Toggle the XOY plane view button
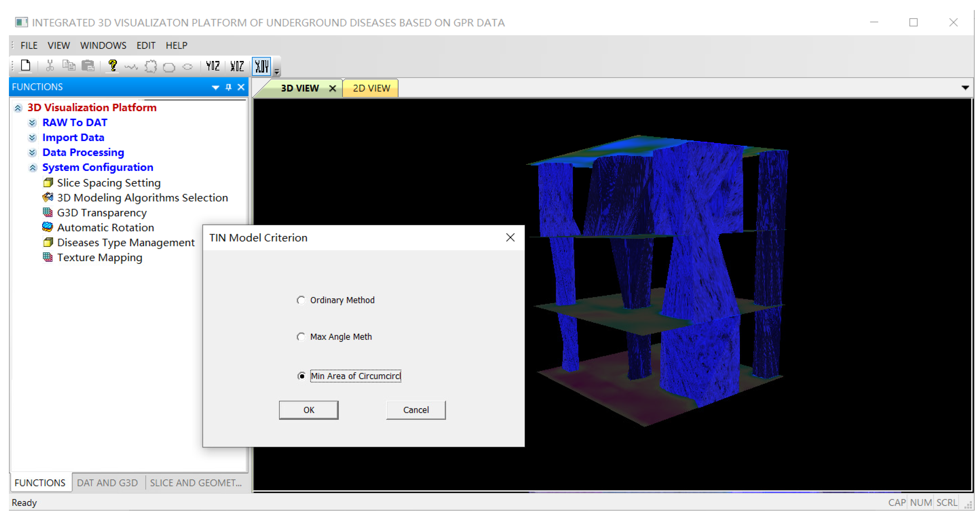The width and height of the screenshot is (980, 519). click(262, 66)
